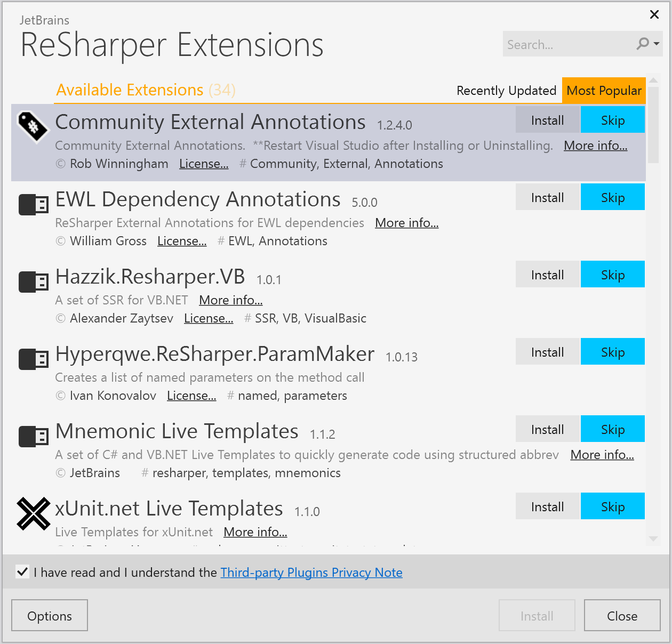Open the Third-party Plugins Privacy Note link
Screen dimensions: 672x644
tap(311, 573)
